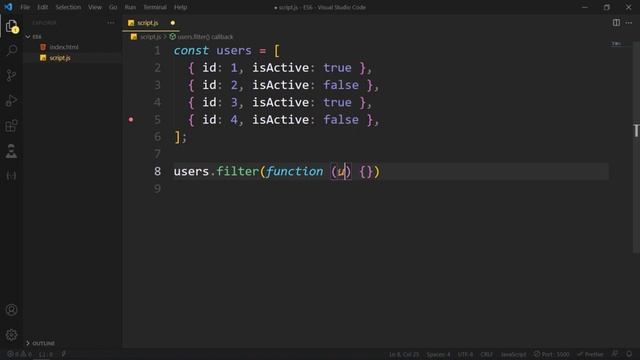Restore down the VS Code window
This screenshot has height=360, width=640.
607,7
